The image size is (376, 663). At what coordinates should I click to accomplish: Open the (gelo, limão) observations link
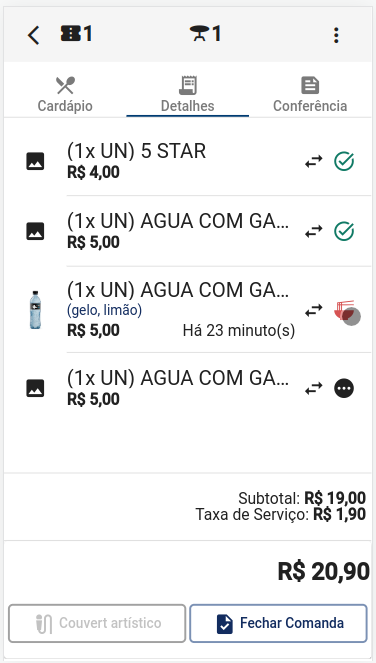pos(104,310)
